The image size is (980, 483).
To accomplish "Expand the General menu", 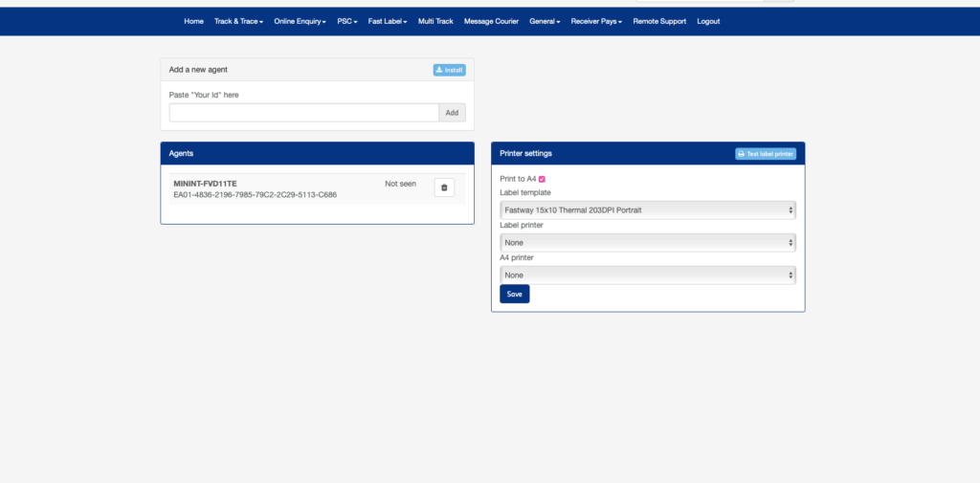I will [545, 21].
